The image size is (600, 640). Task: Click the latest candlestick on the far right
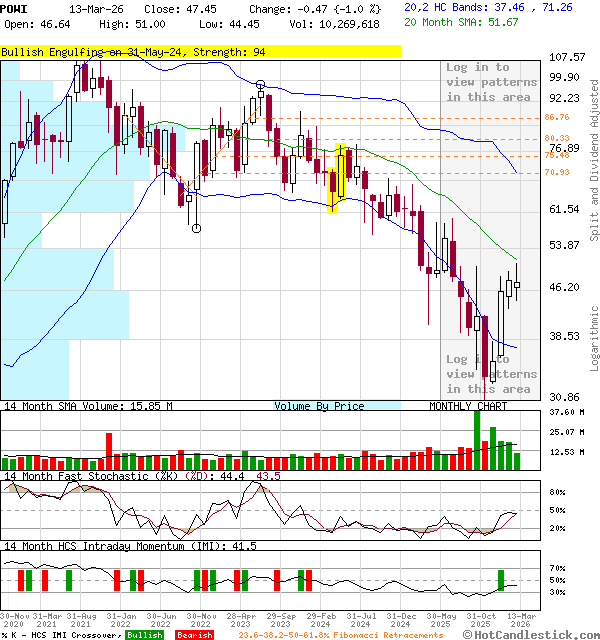tap(517, 285)
